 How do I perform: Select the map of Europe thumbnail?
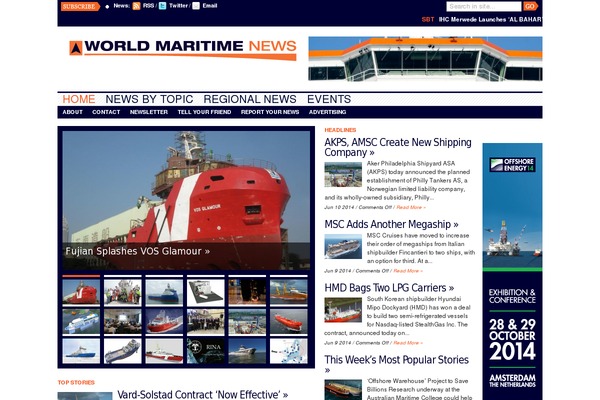(x=289, y=351)
